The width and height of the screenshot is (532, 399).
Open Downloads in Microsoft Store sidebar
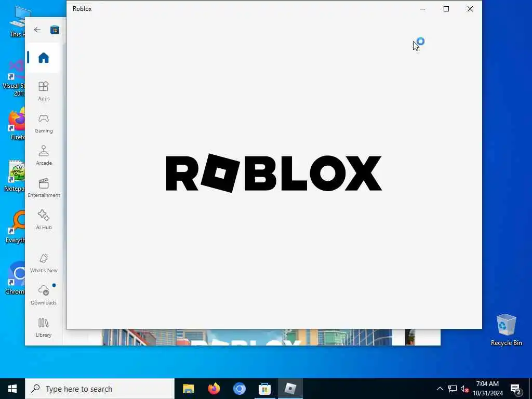[44, 296]
